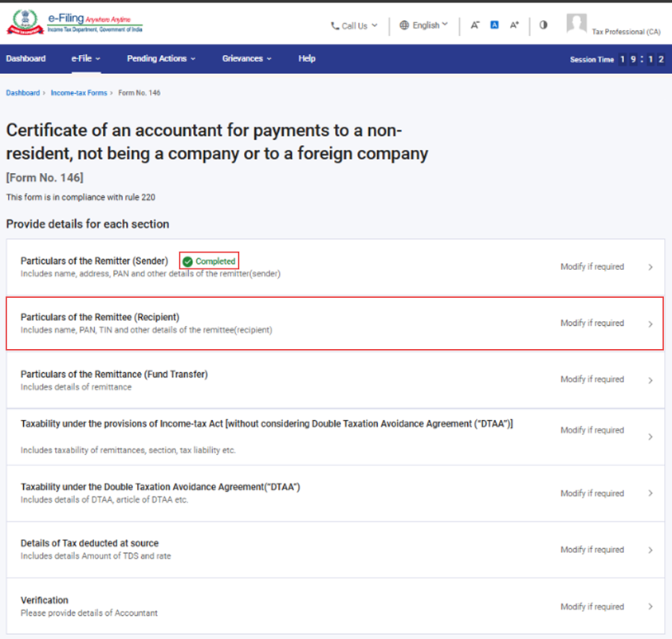Click the Income-tax Forms breadcrumb link

point(79,93)
